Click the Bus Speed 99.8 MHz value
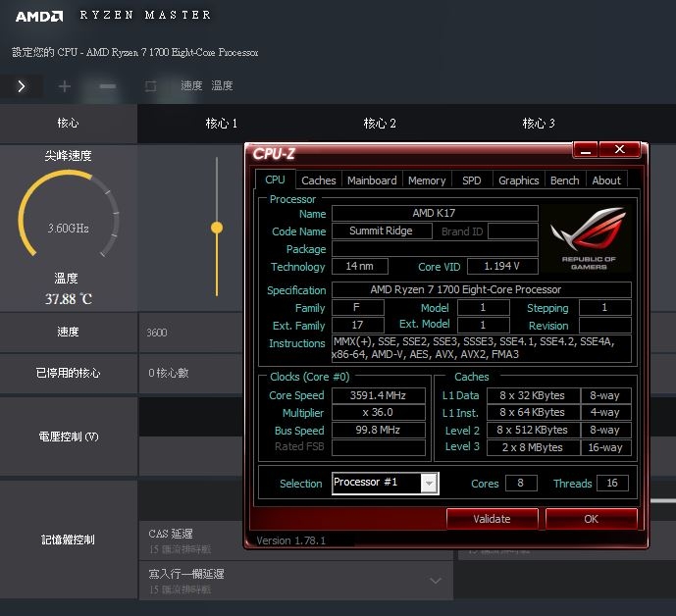The width and height of the screenshot is (676, 616). pyautogui.click(x=378, y=431)
